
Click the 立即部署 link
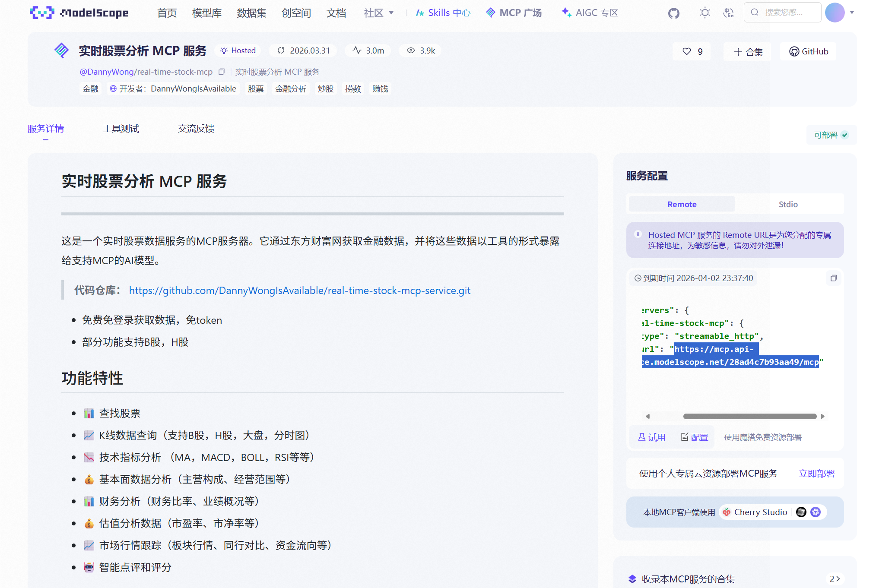816,474
